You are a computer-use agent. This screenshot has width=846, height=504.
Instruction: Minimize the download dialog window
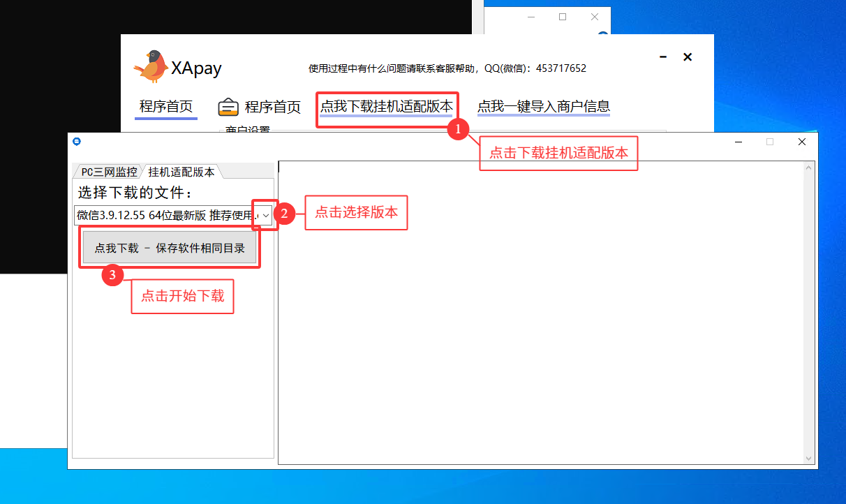pos(738,142)
